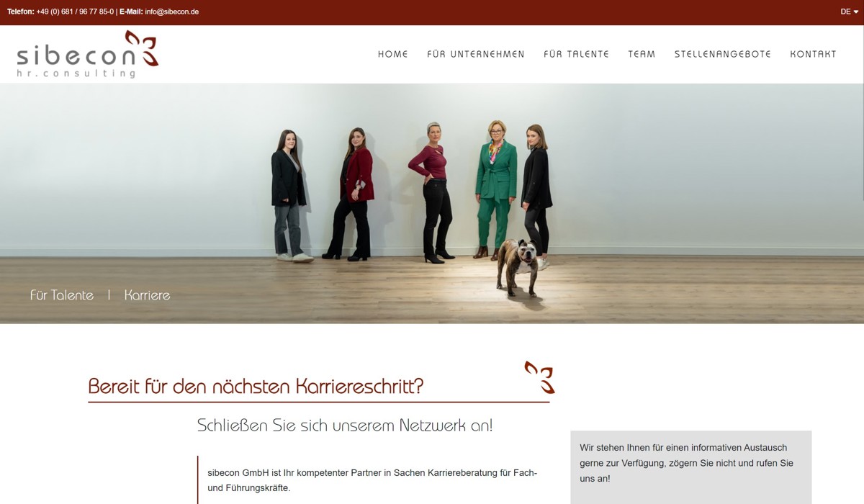This screenshot has height=504, width=864.
Task: Click the info@sibecon.de email link
Action: click(171, 12)
